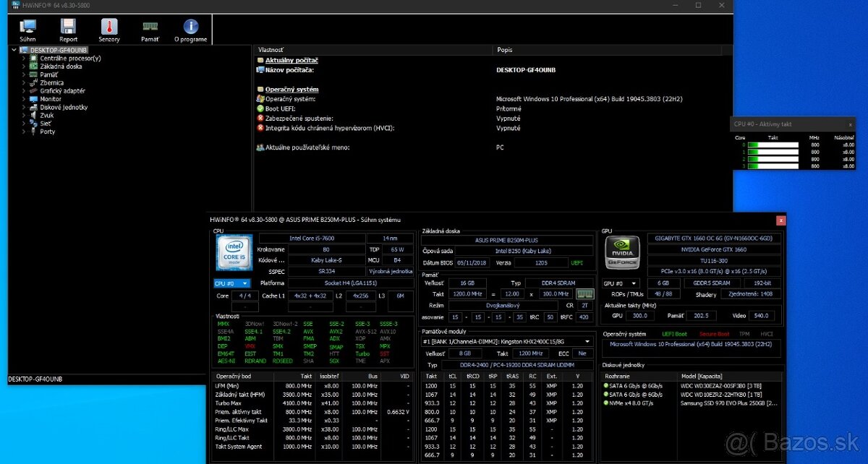This screenshot has height=464, width=868.
Task: Click the Intel Core i5 logo
Action: pyautogui.click(x=233, y=252)
